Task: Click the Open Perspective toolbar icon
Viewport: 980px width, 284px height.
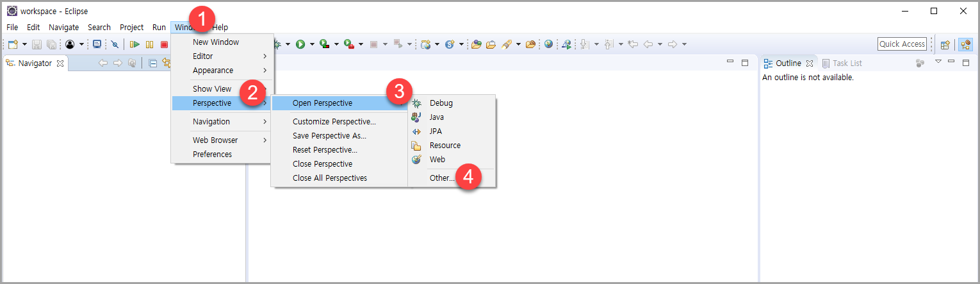Action: click(945, 44)
